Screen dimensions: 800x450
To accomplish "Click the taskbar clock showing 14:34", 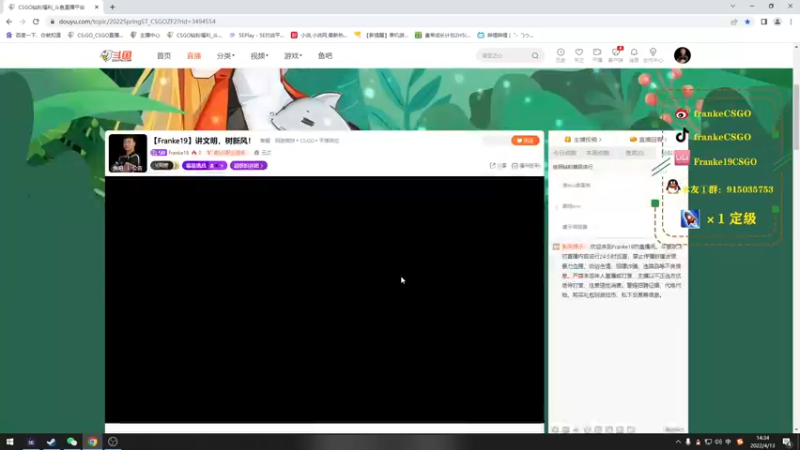I will pyautogui.click(x=762, y=442).
